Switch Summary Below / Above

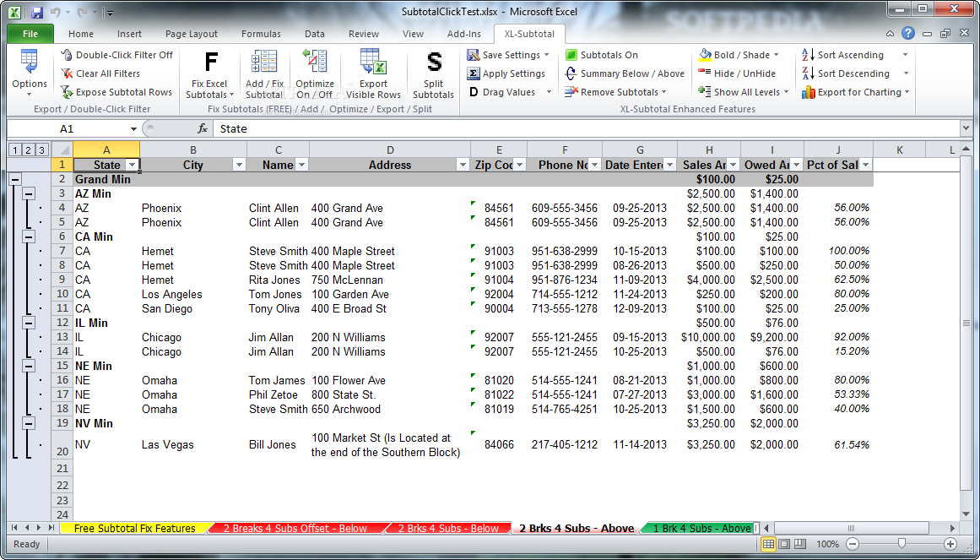625,73
